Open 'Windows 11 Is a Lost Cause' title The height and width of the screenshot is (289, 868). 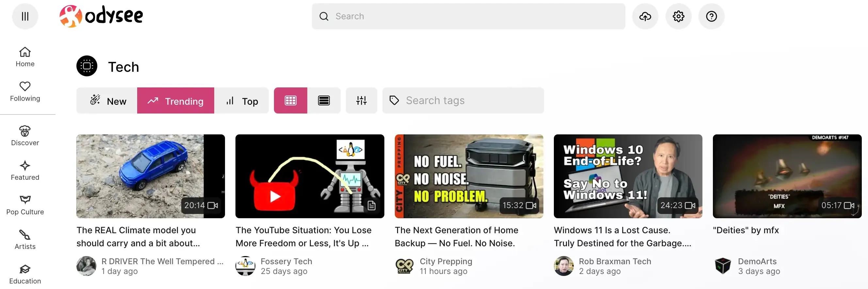[x=622, y=236]
